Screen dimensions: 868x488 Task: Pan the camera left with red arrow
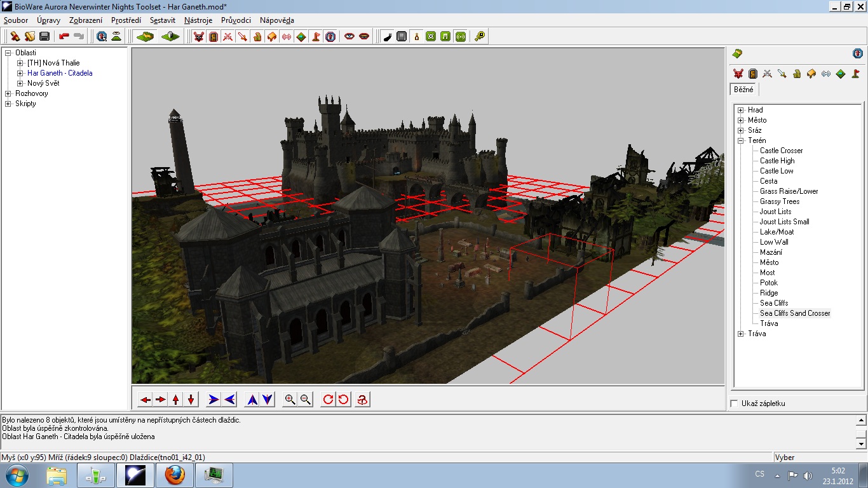[x=146, y=400]
